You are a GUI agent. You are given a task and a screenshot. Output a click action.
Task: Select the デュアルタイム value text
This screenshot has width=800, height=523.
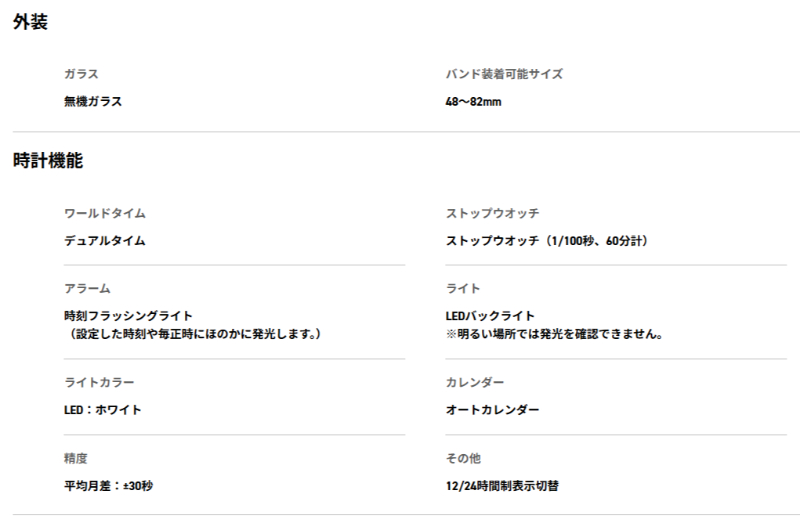point(104,241)
